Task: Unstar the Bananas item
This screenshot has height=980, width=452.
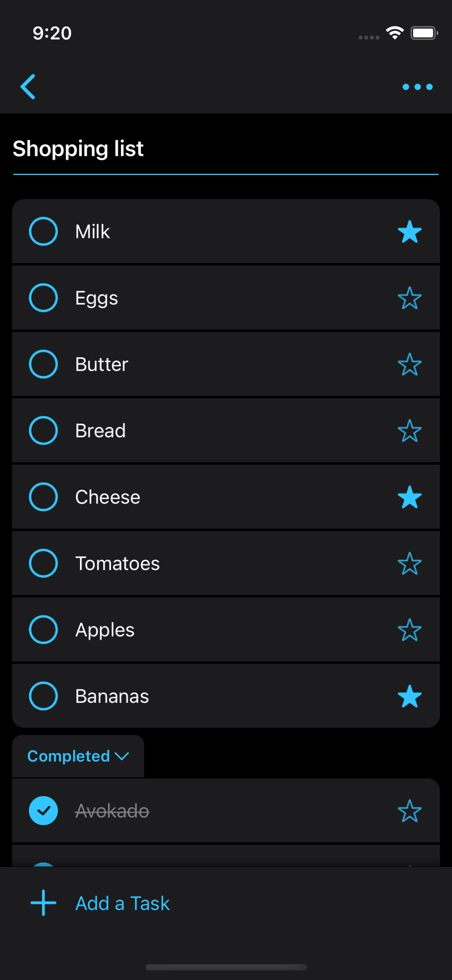Action: pyautogui.click(x=409, y=696)
